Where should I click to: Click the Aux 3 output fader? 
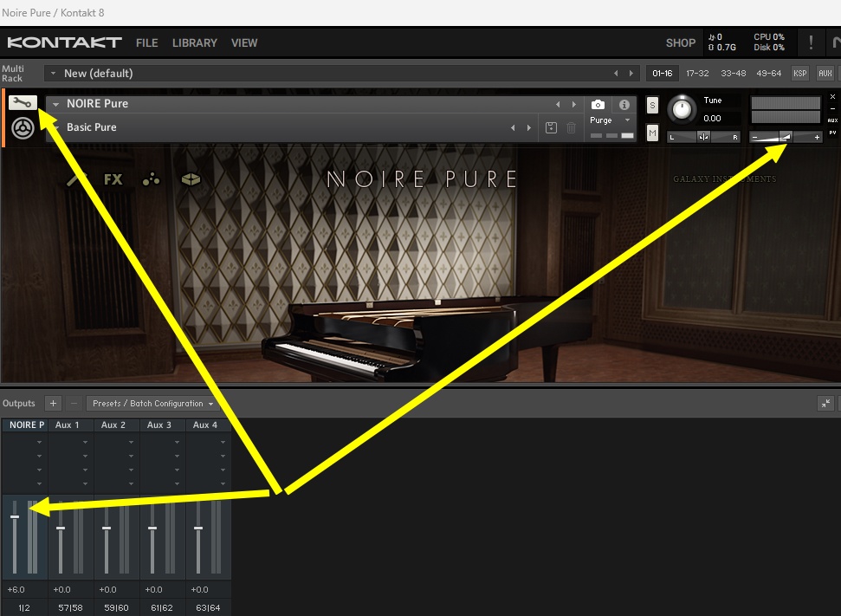tap(152, 528)
